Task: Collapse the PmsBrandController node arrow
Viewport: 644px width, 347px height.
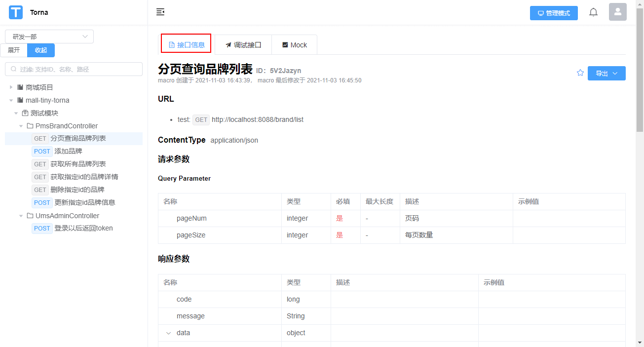Action: click(21, 126)
